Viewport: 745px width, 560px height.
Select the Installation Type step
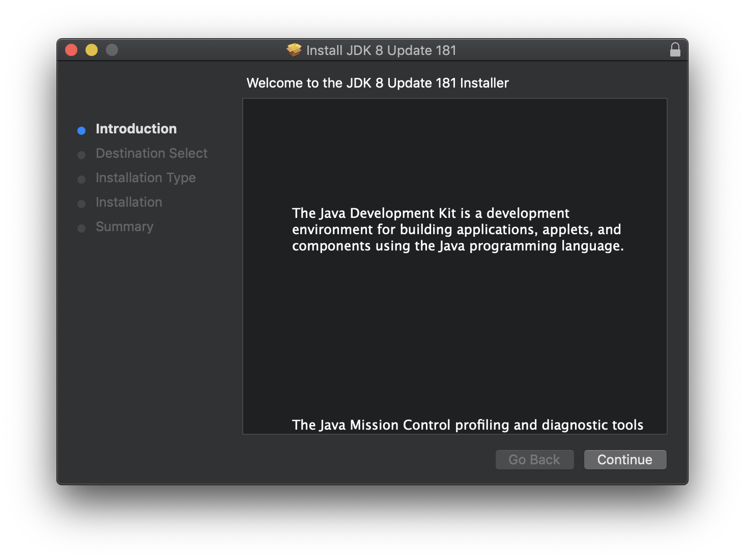(x=146, y=178)
